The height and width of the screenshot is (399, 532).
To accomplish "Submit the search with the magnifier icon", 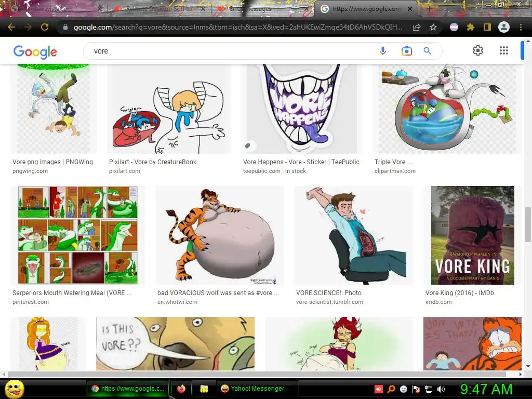I will [x=427, y=51].
